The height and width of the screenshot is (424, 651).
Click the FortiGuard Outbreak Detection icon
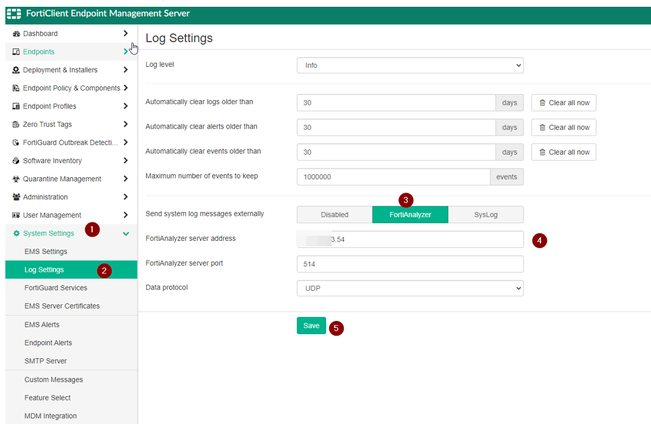tap(16, 142)
